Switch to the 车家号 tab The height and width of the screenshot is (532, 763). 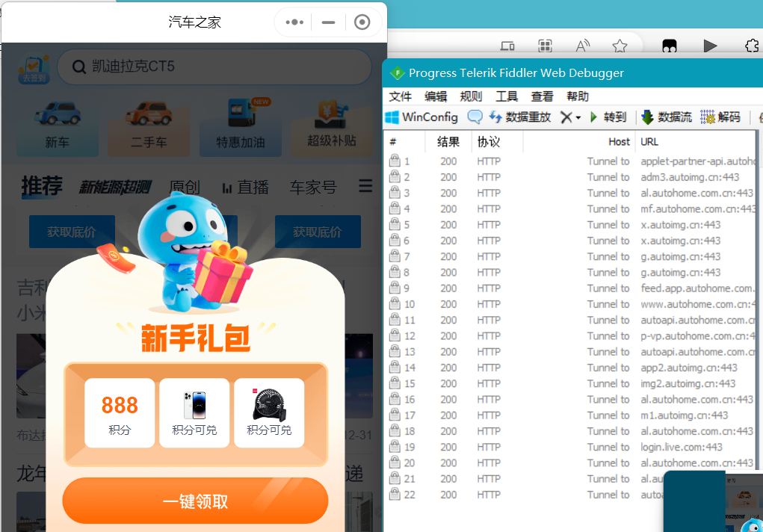point(313,188)
